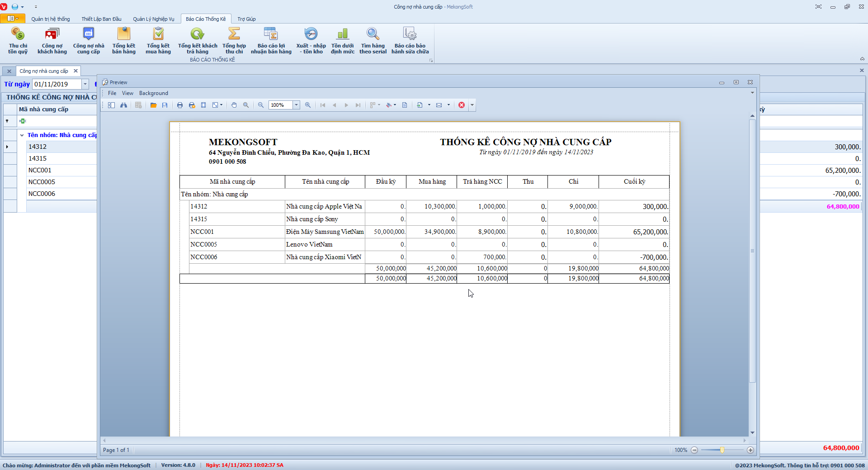868x470 pixels.
Task: Open Tổng kết bán hàng report
Action: point(123,40)
